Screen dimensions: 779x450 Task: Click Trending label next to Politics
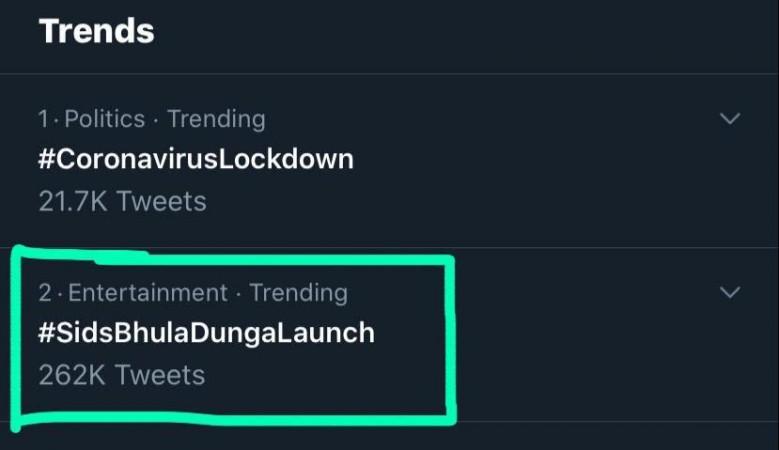point(216,119)
